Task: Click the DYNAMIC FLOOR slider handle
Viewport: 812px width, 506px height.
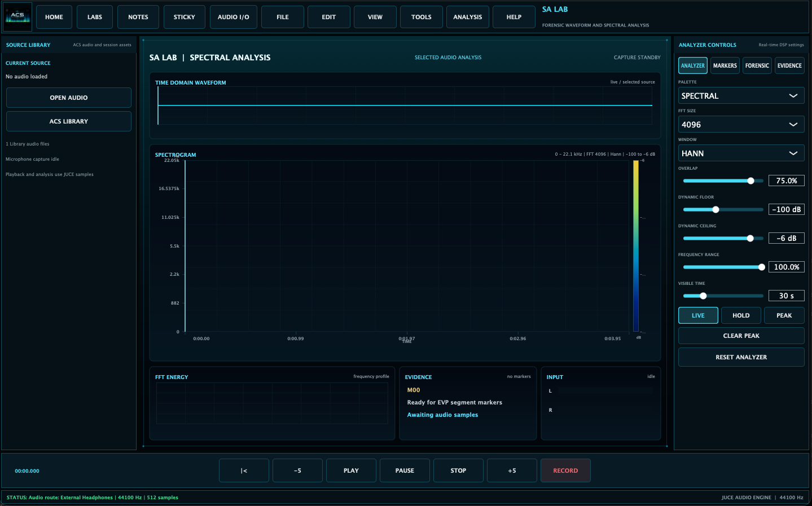Action: click(x=716, y=209)
